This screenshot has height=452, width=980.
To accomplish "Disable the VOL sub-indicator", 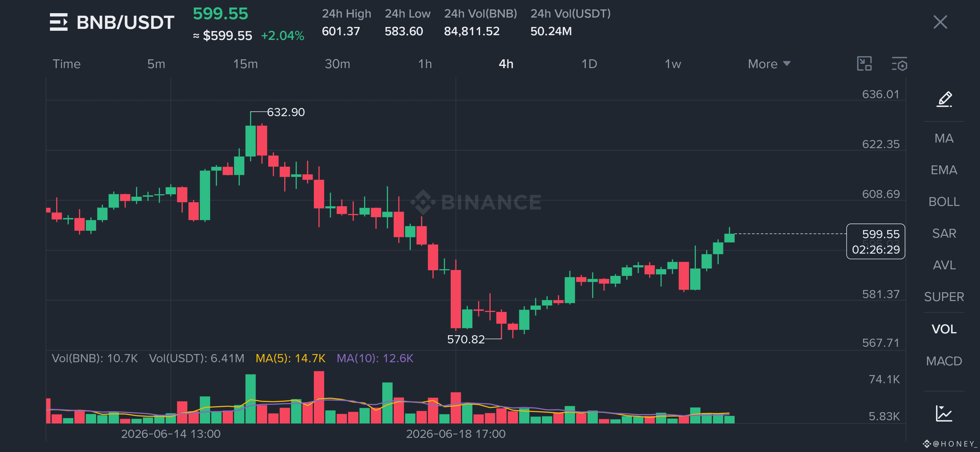I will [x=944, y=329].
